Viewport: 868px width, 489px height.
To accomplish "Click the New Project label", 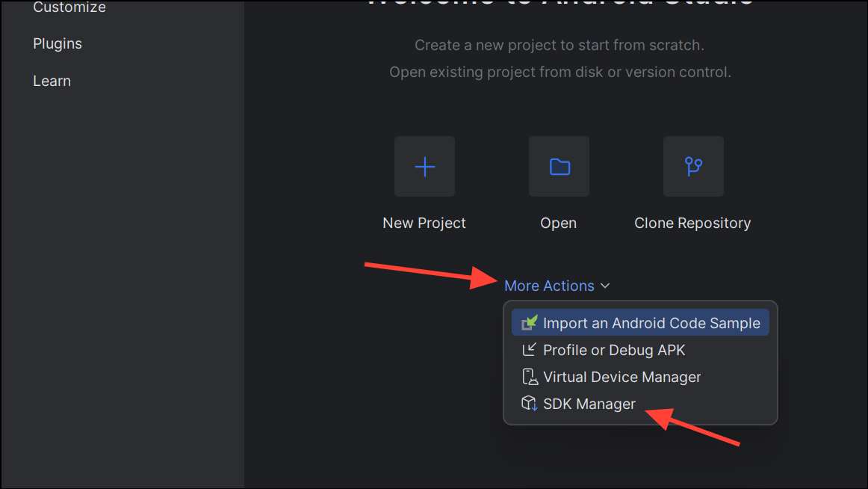I will [x=424, y=223].
